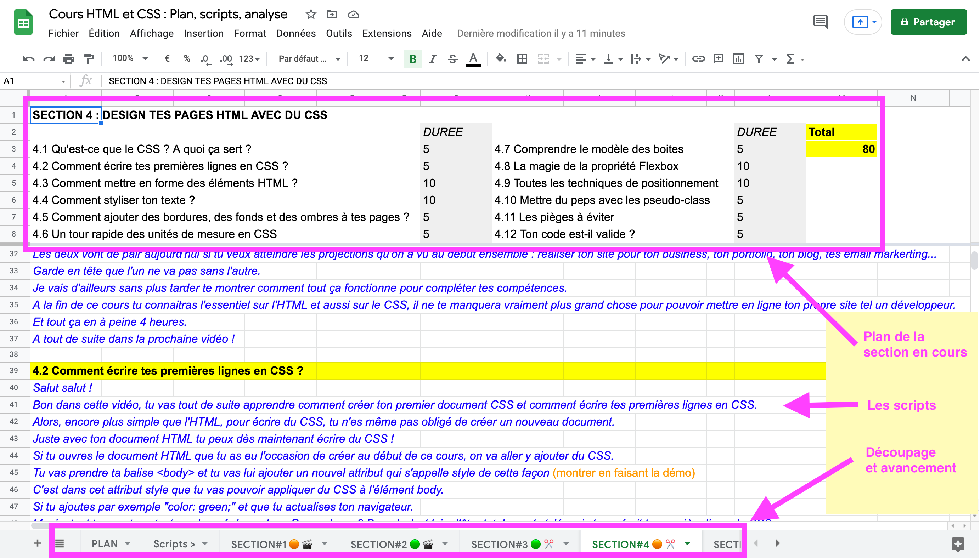Open the fill color paint bucket

pyautogui.click(x=500, y=59)
